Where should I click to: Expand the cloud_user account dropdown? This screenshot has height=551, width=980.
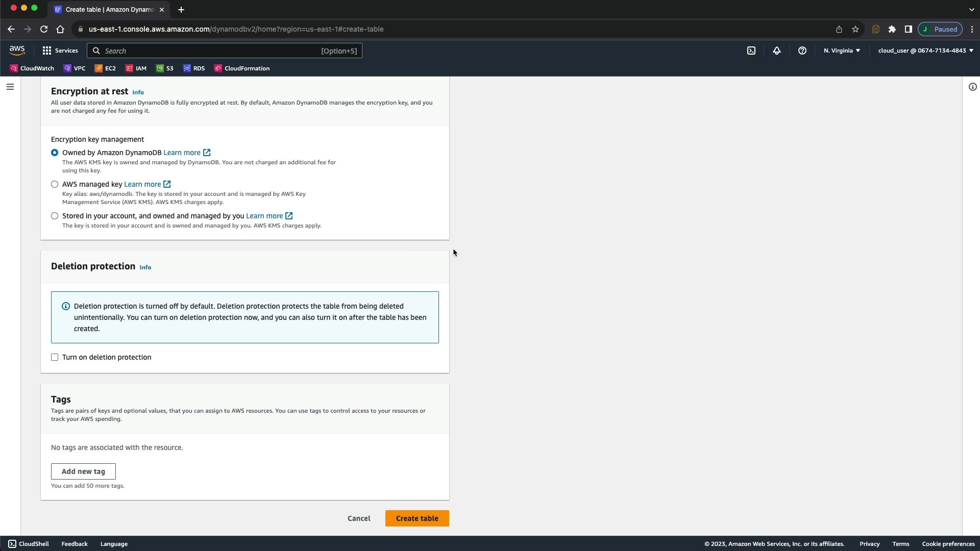925,51
